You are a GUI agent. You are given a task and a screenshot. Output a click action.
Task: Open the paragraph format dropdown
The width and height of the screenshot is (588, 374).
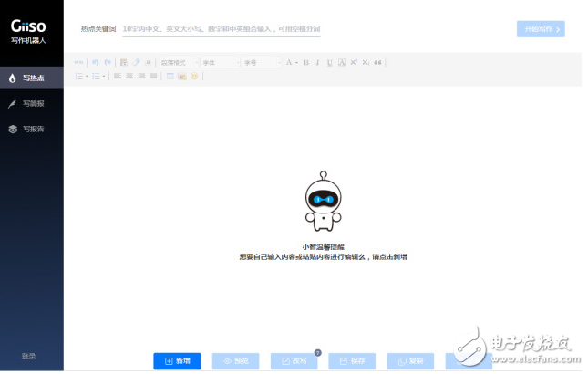click(179, 62)
